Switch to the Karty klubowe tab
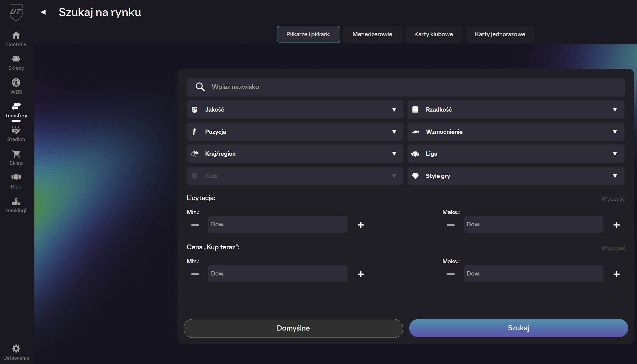This screenshot has width=637, height=364. point(434,34)
